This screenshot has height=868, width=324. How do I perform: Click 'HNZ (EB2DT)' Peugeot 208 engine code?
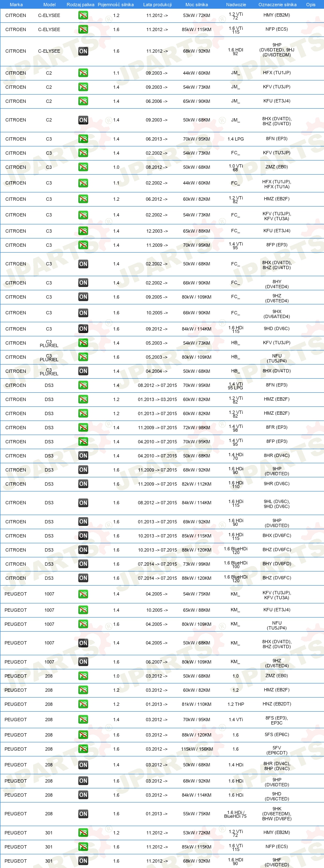click(x=277, y=704)
